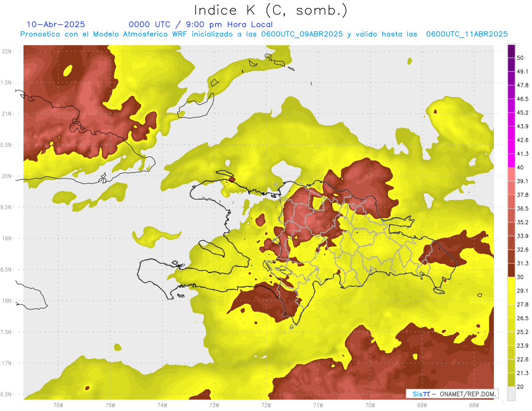Click the latitude axis label '0.5N'
Screen dimensions: 532x411
(x=7, y=145)
